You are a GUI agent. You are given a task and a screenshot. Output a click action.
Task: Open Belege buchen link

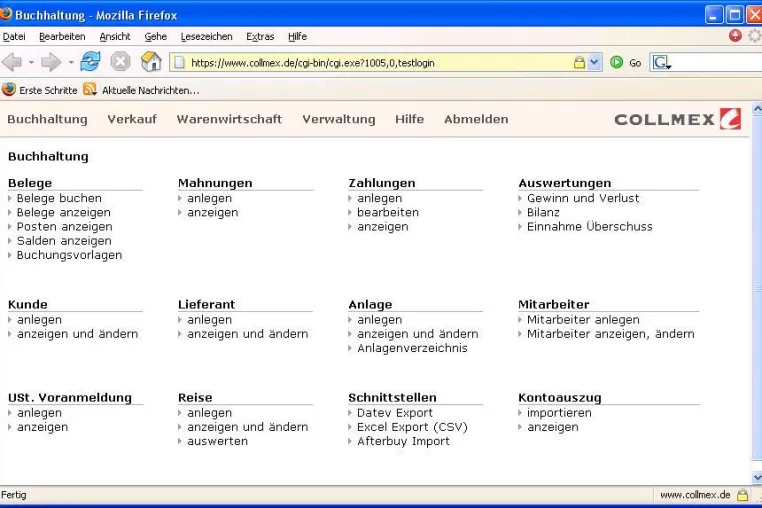59,198
